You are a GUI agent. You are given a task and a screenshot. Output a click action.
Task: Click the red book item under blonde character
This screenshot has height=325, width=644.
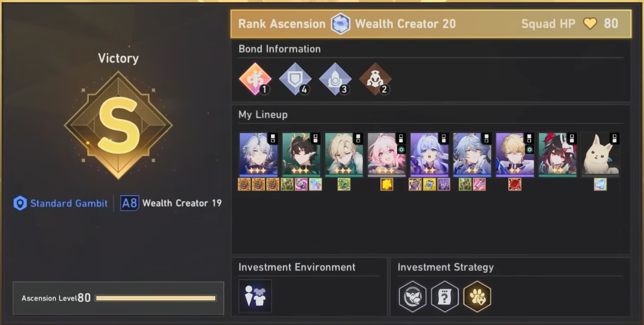pyautogui.click(x=515, y=184)
